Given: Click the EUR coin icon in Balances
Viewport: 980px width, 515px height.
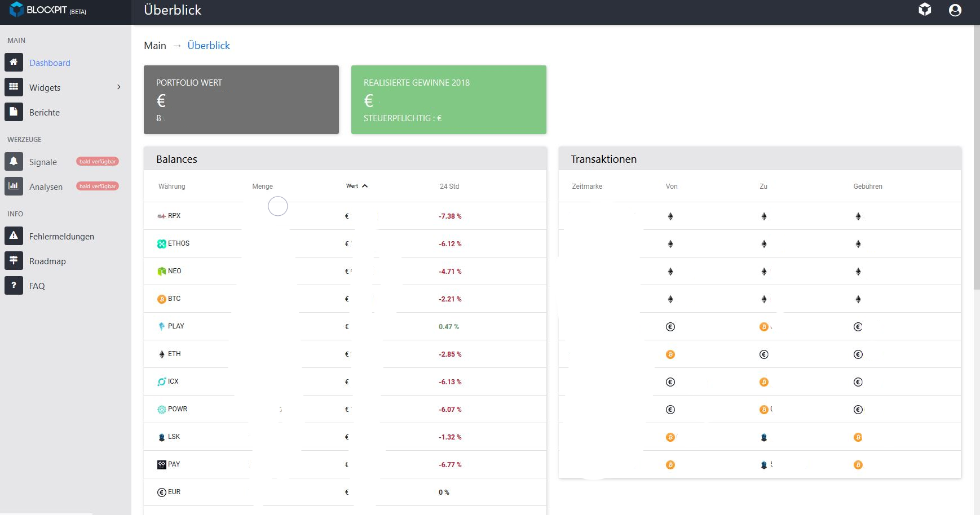Looking at the screenshot, I should point(161,492).
